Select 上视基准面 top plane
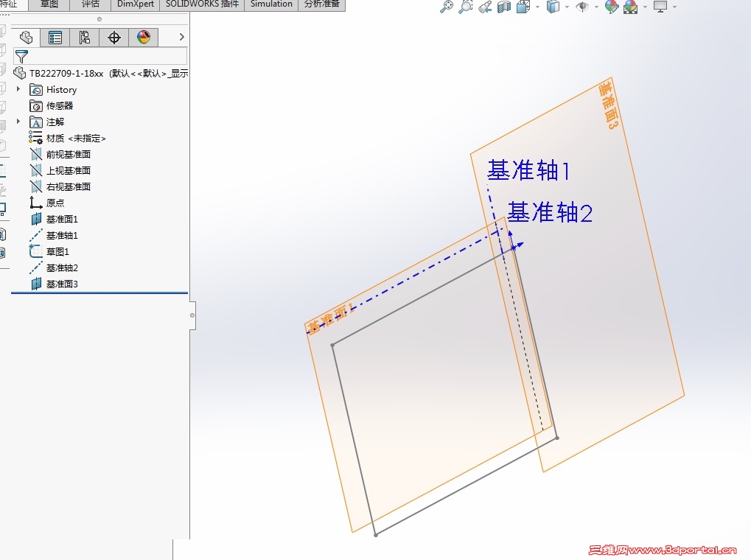The image size is (751, 560). (x=68, y=170)
